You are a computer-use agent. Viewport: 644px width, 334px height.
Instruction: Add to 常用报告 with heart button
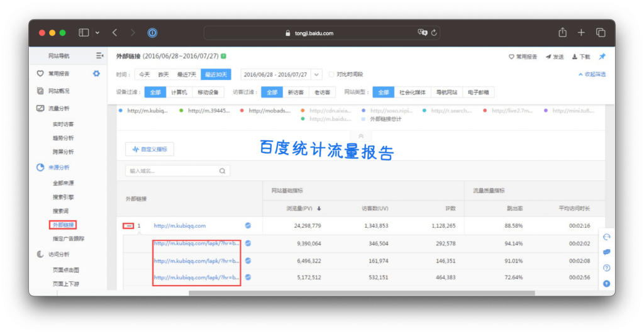[x=523, y=57]
